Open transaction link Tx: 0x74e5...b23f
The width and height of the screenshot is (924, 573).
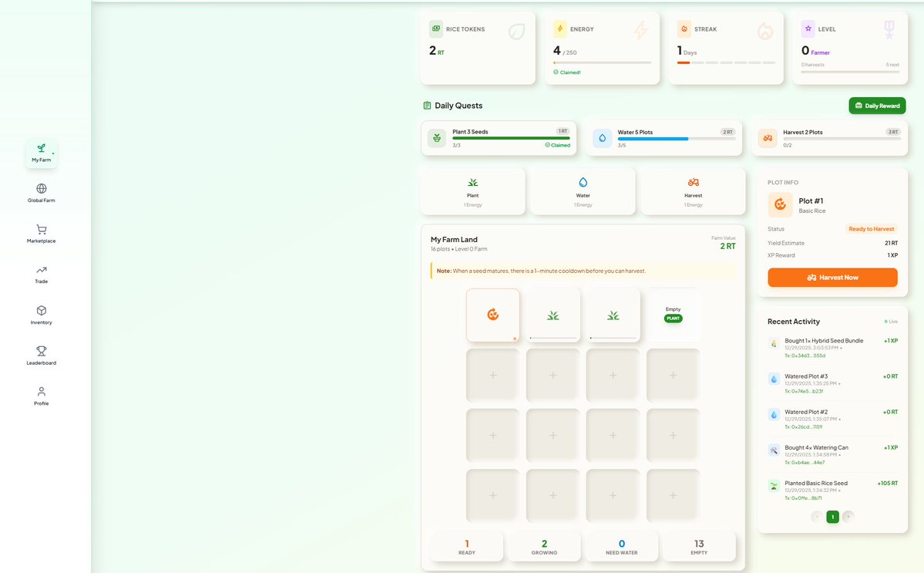pos(804,392)
